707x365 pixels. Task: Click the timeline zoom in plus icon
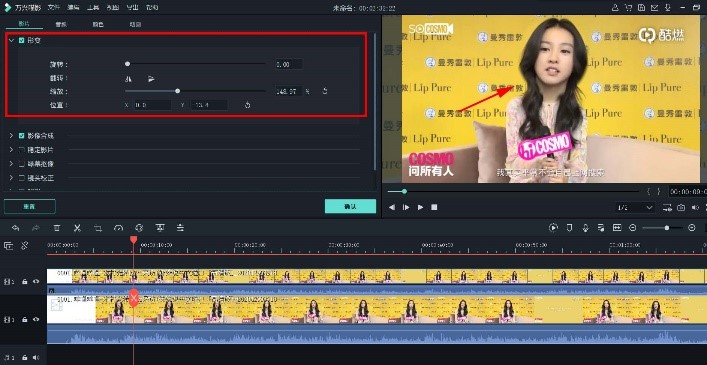692,228
